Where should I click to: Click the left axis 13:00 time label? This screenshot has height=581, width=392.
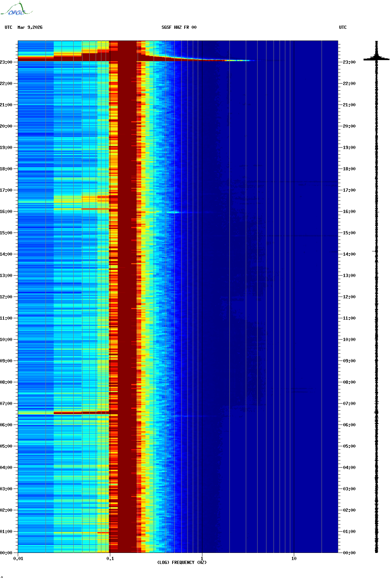coord(6,276)
